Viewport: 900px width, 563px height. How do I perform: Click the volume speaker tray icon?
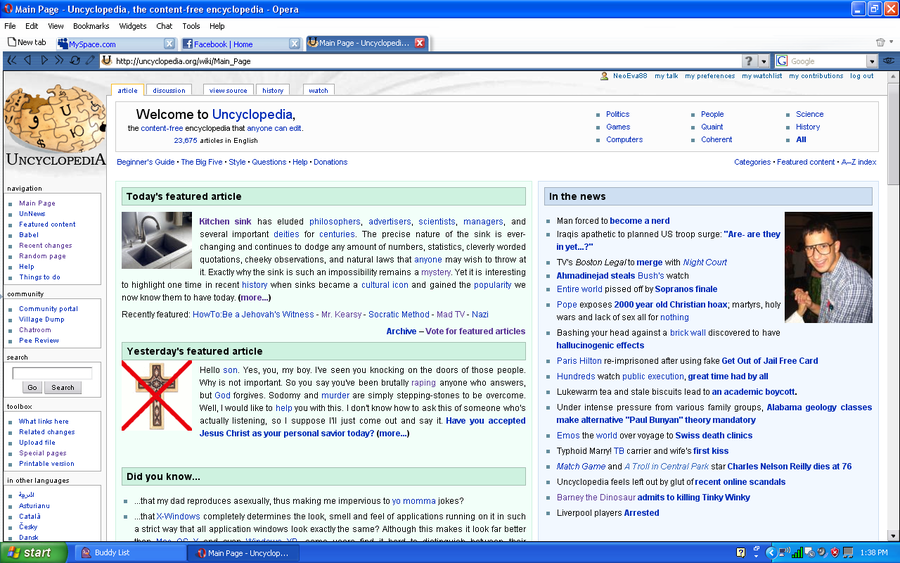point(822,553)
